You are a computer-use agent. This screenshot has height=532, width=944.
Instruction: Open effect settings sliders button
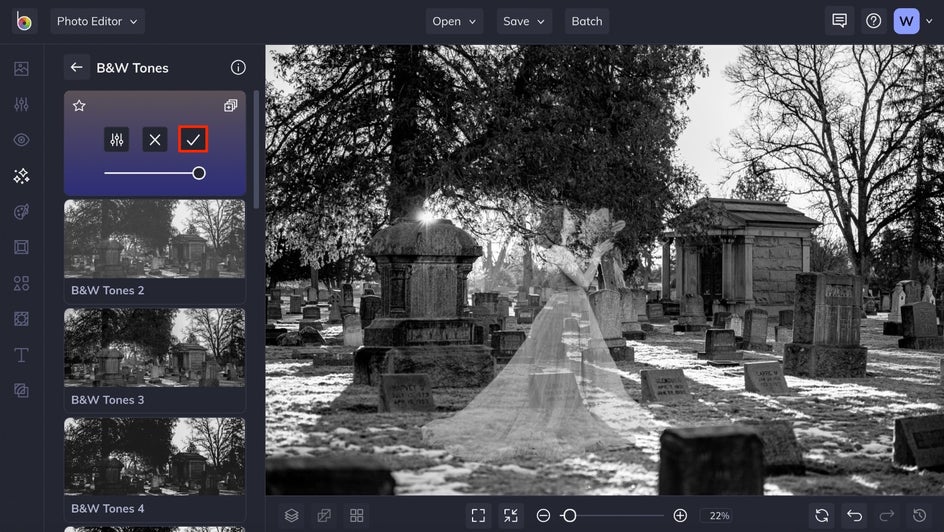tap(117, 140)
